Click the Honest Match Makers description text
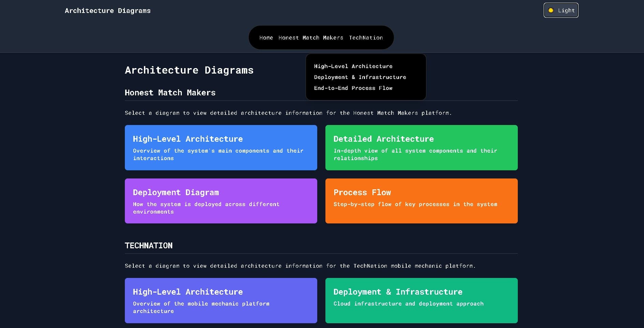Screen dimensions: 644x328 (288, 113)
